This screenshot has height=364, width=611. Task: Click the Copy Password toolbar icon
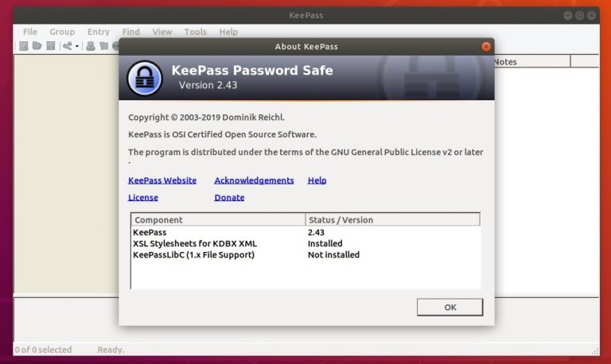(103, 46)
